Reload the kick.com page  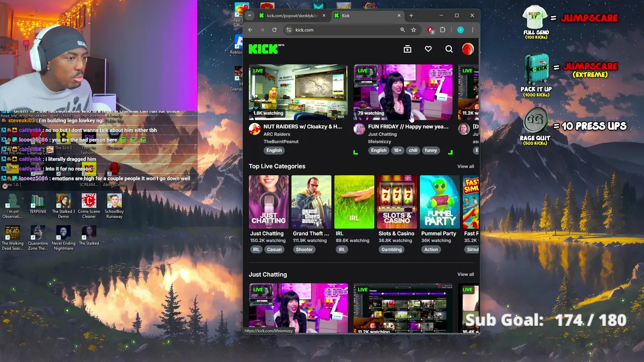point(274,30)
